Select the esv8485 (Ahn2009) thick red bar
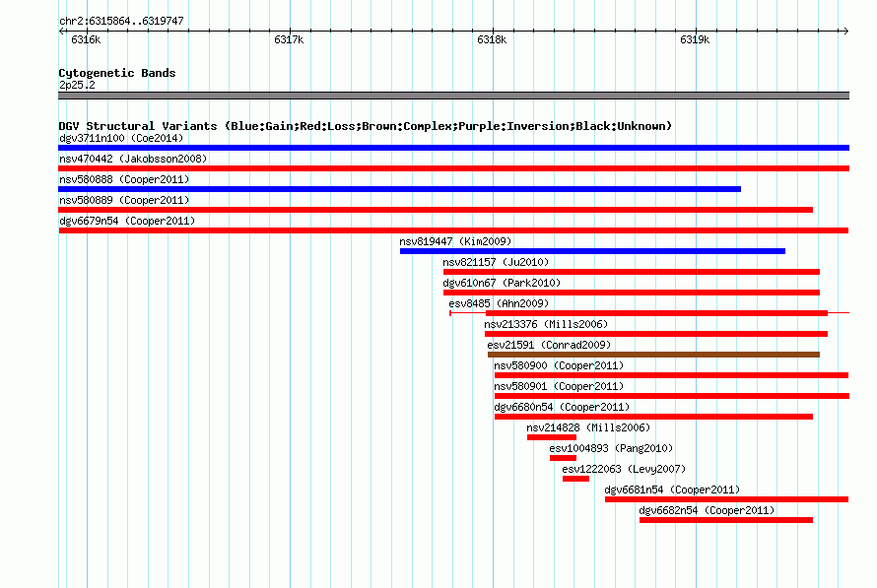Image resolution: width=877 pixels, height=588 pixels. 656,313
